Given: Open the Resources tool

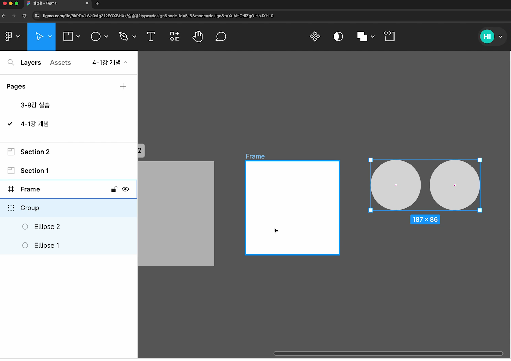Looking at the screenshot, I should pos(174,36).
